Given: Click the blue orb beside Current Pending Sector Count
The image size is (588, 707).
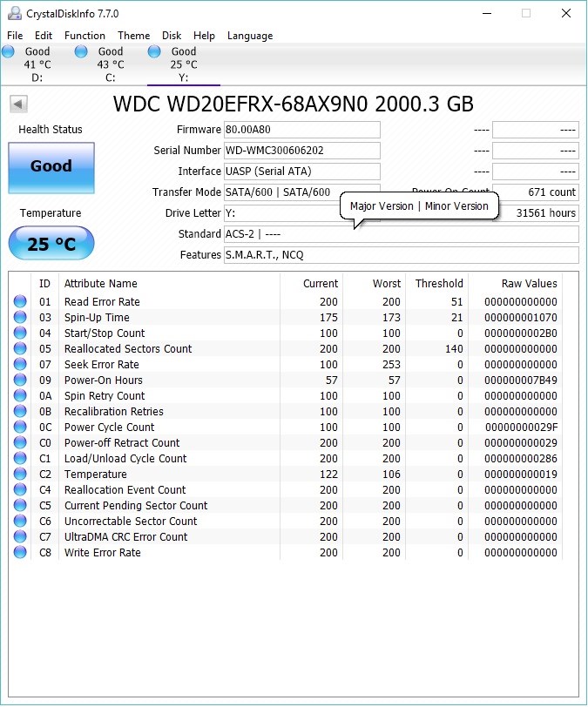Looking at the screenshot, I should 20,505.
